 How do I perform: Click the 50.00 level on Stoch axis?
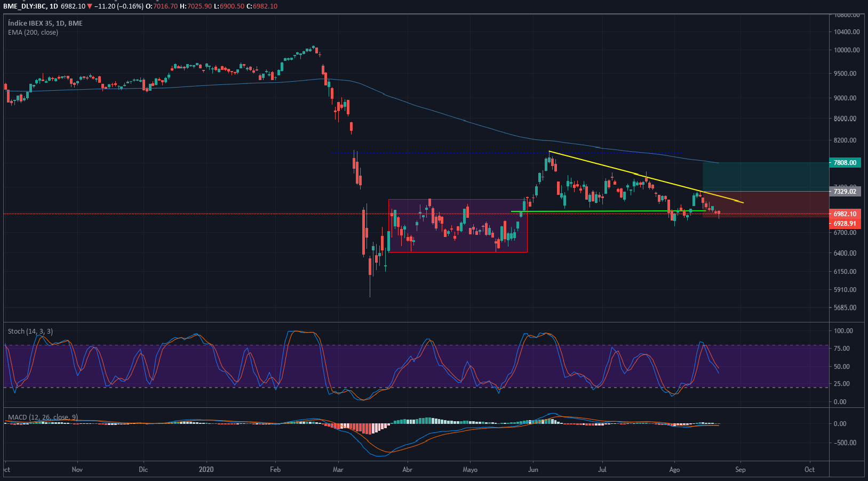[842, 367]
